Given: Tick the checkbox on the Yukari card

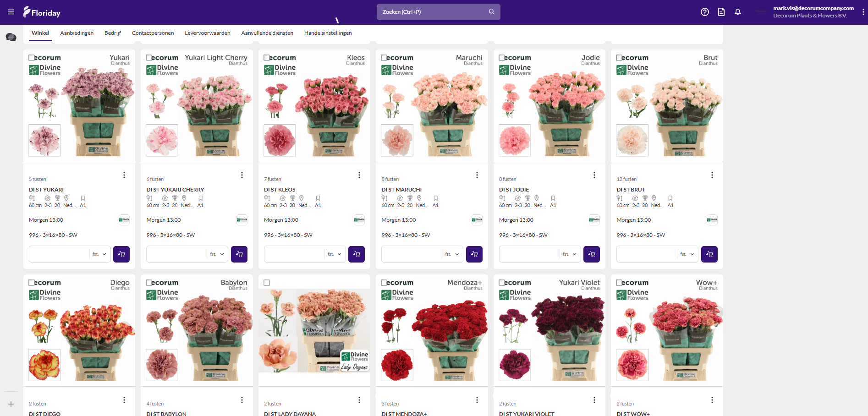Looking at the screenshot, I should 32,58.
